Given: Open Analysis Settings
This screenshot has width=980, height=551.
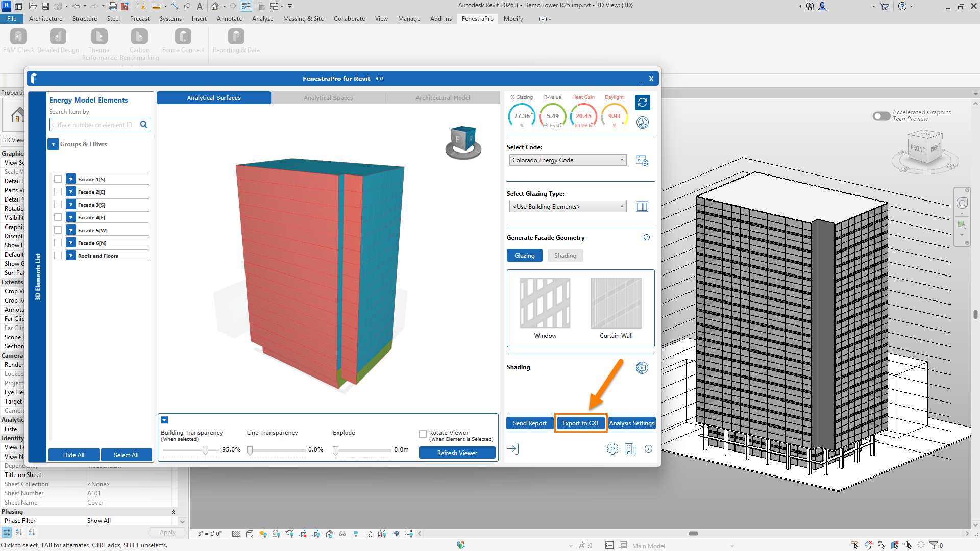Looking at the screenshot, I should (x=631, y=423).
